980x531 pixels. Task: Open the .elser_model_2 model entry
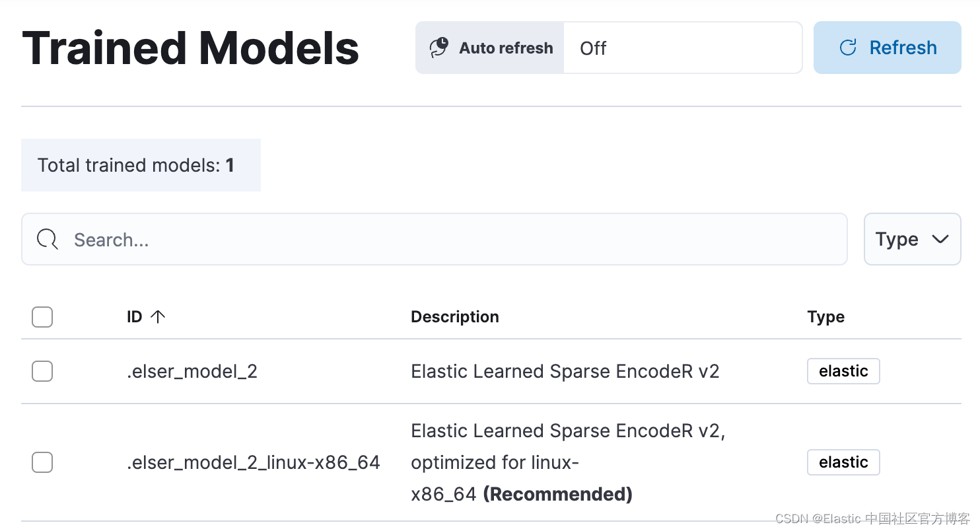[x=192, y=372]
